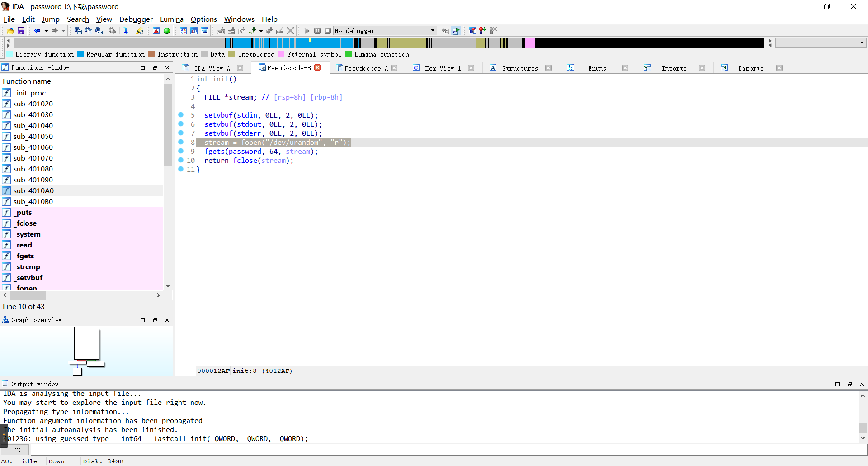The image size is (868, 466).
Task: Open the No debugger dropdown
Action: click(x=433, y=31)
